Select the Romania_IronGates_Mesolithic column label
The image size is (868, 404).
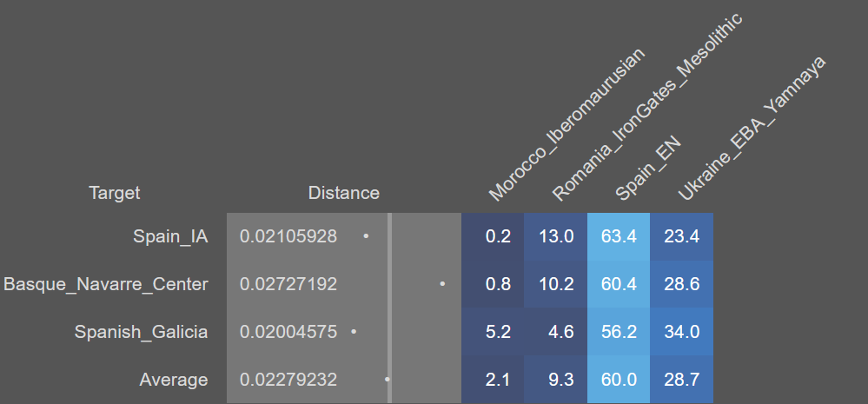click(x=646, y=107)
